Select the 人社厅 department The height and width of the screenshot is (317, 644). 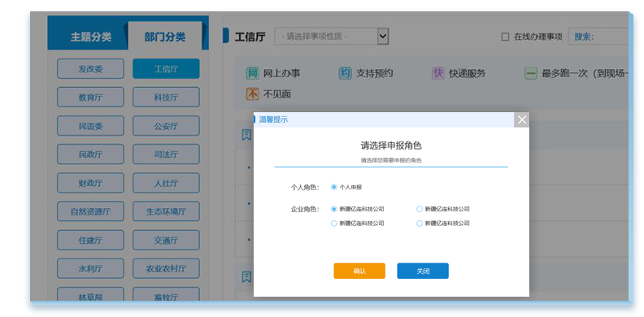coord(166,183)
